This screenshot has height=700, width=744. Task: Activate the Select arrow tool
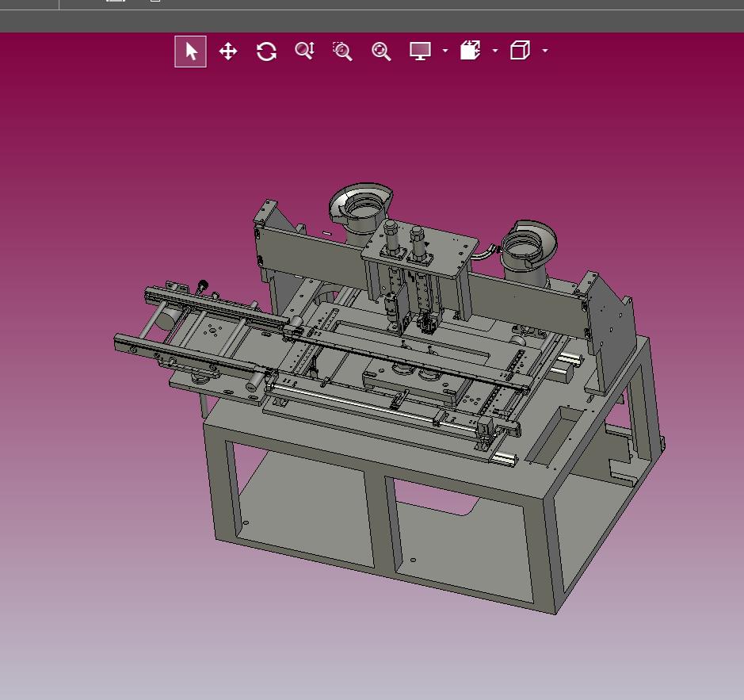point(190,52)
